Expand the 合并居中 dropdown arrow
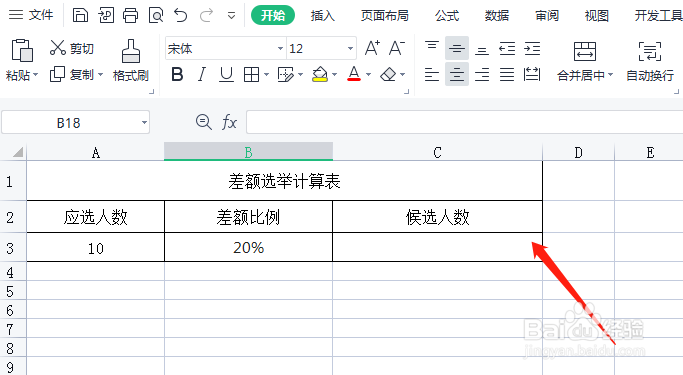683x375 pixels. coord(610,75)
